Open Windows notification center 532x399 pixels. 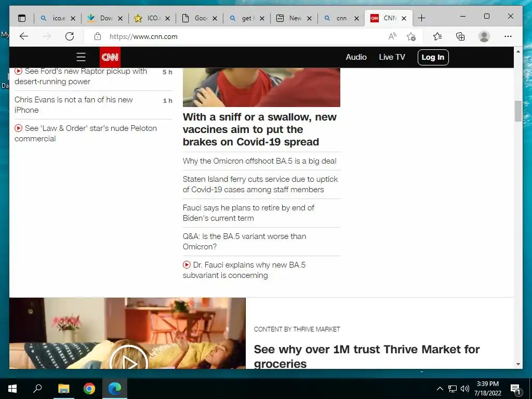[x=515, y=389]
